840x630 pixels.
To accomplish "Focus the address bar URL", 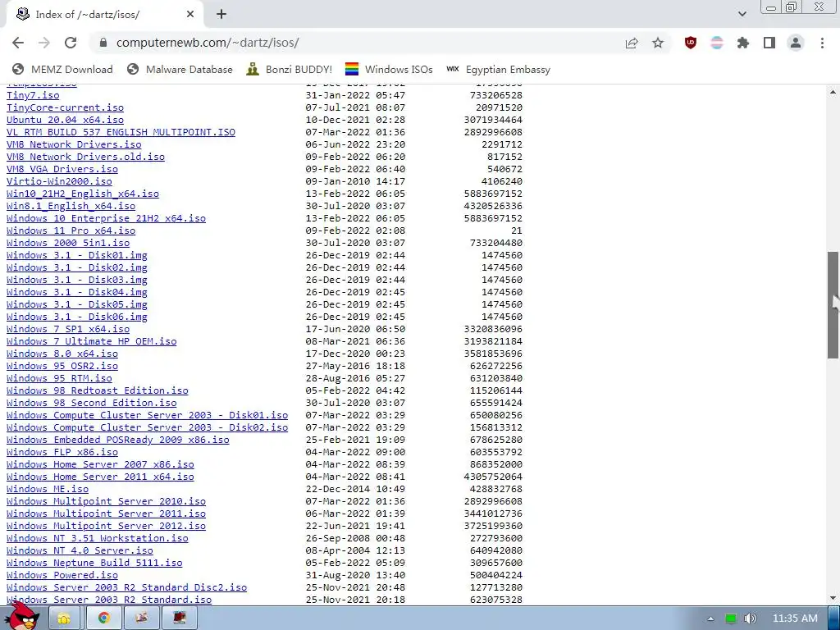I will (x=208, y=43).
